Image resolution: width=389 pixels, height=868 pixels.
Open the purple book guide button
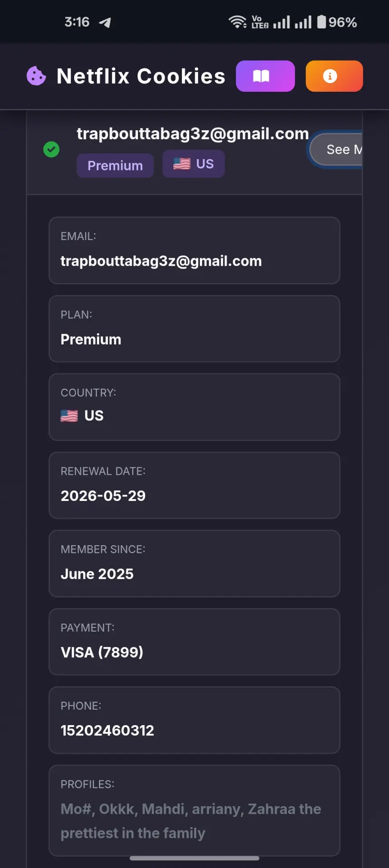tap(266, 76)
